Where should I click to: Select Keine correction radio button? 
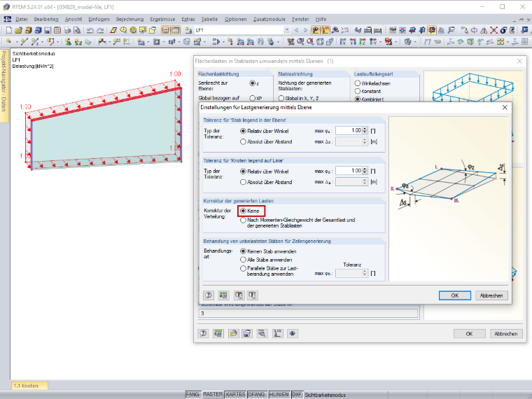243,211
